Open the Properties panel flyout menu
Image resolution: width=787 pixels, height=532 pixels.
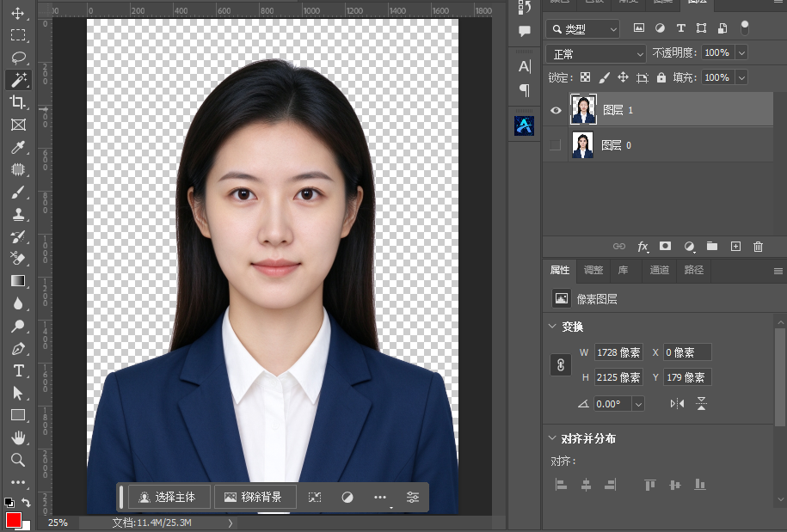778,272
